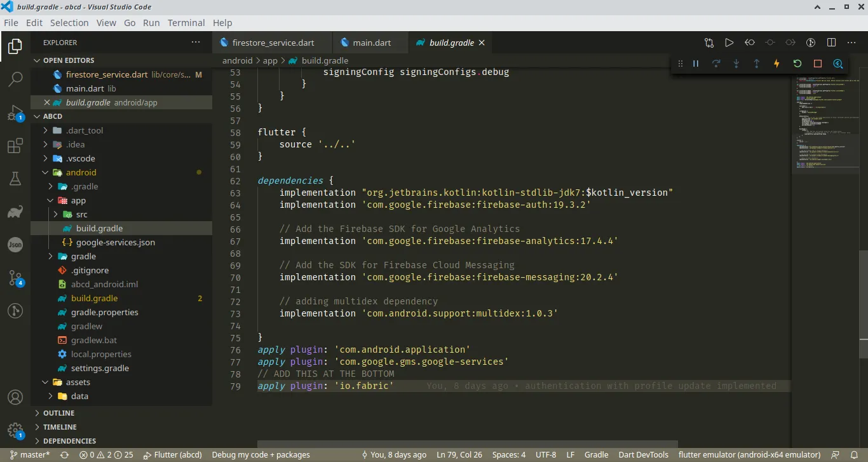868x462 pixels.
Task: Stop debugging with the red square
Action: (818, 64)
